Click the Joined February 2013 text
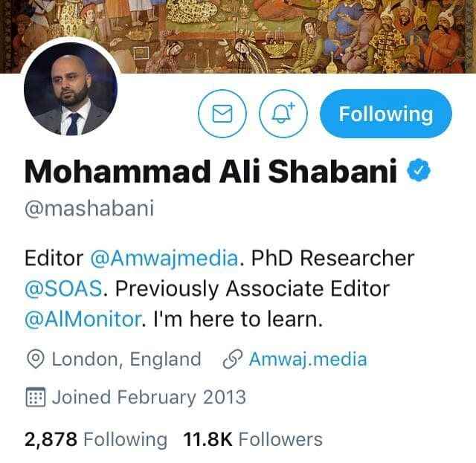The height and width of the screenshot is (463, 476). (x=149, y=397)
